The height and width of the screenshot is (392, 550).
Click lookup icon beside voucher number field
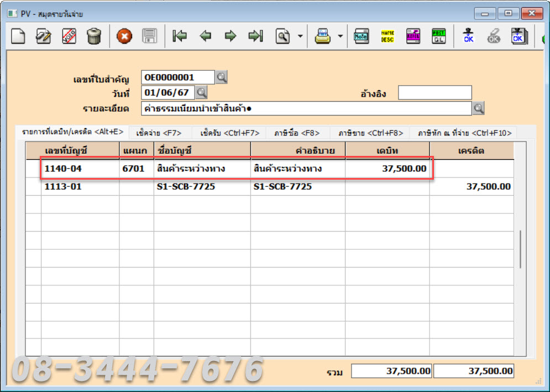[221, 77]
